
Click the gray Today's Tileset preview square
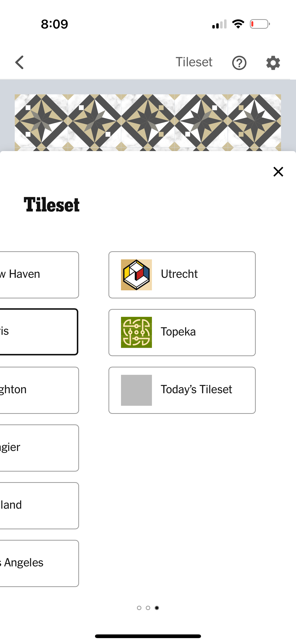[x=136, y=390]
